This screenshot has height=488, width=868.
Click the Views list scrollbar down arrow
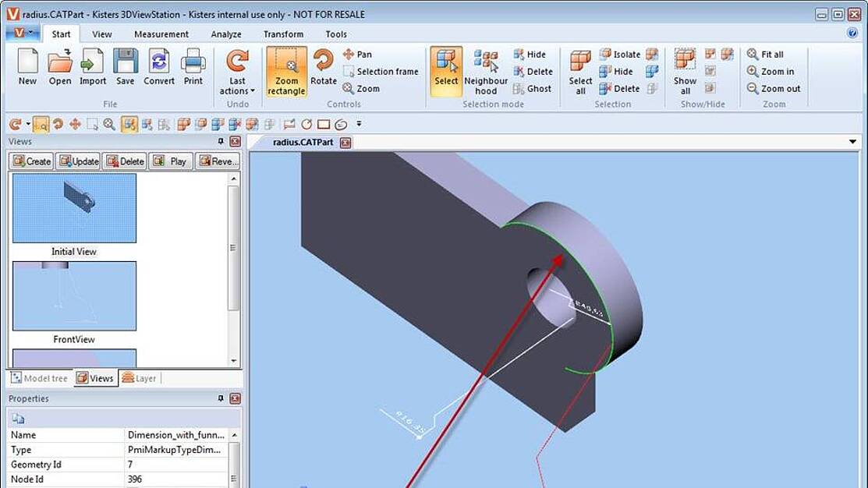[x=234, y=361]
